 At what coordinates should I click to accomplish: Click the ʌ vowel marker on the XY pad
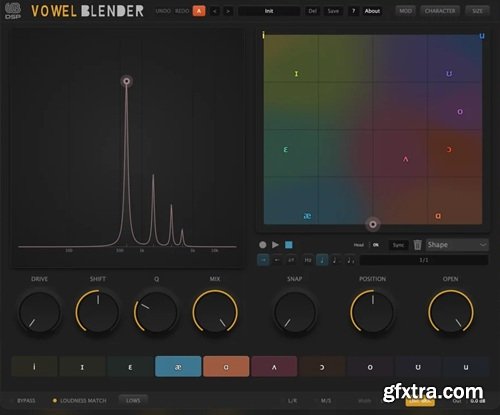coord(406,159)
